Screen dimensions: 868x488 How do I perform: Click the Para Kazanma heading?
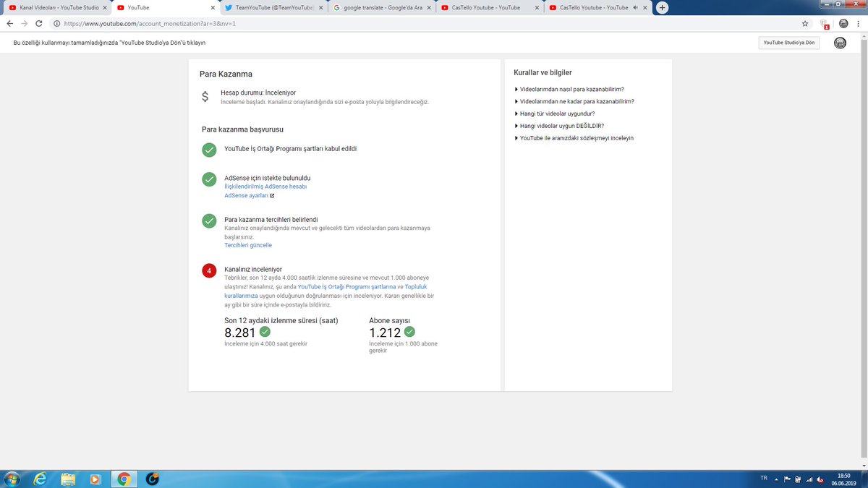[x=226, y=74]
